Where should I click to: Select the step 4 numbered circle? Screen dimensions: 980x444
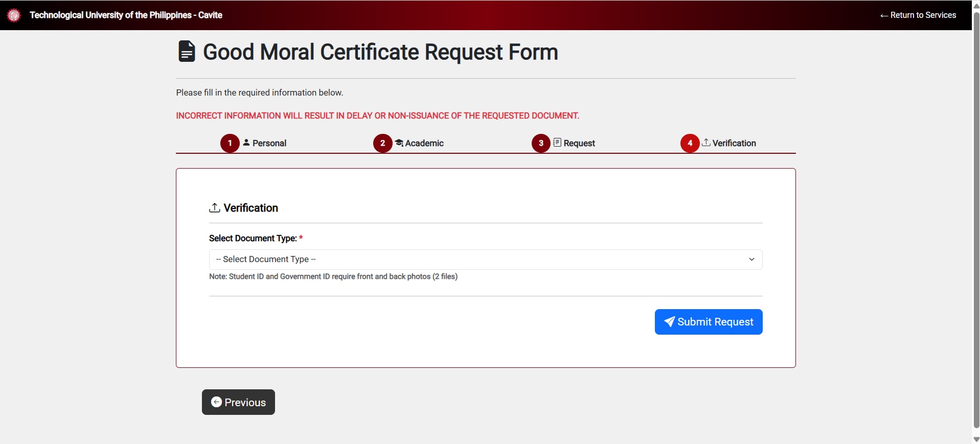click(x=690, y=143)
